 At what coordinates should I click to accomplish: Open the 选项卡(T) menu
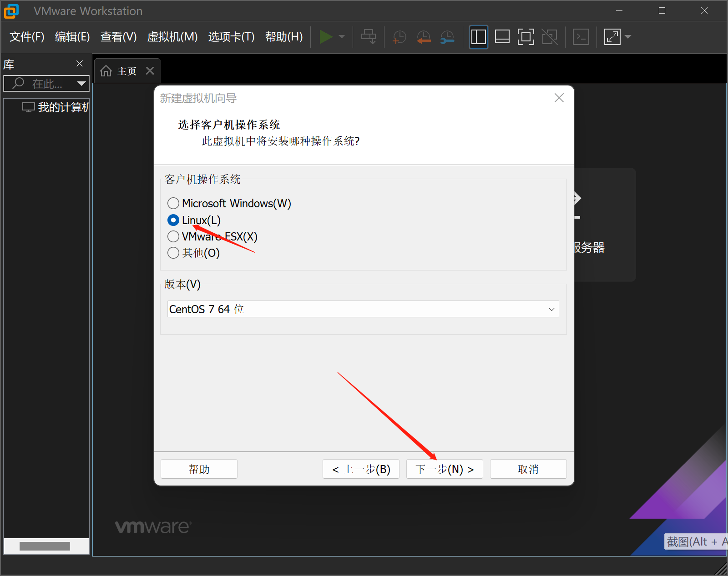click(231, 37)
